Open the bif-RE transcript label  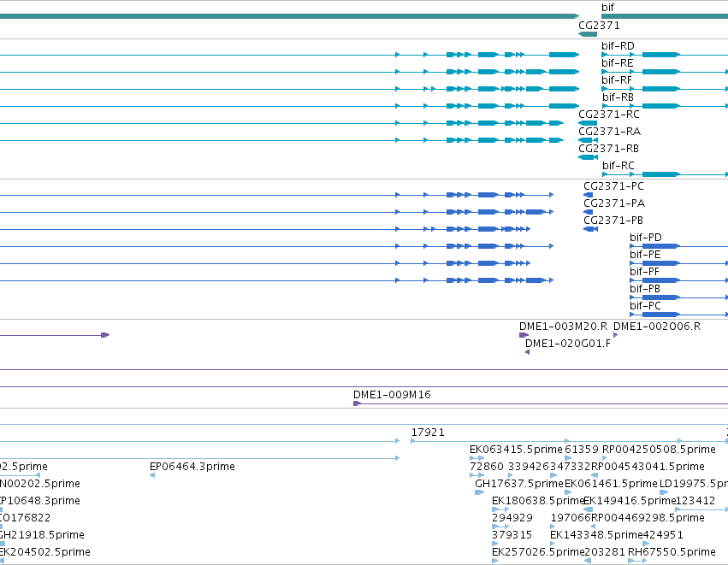(617, 63)
